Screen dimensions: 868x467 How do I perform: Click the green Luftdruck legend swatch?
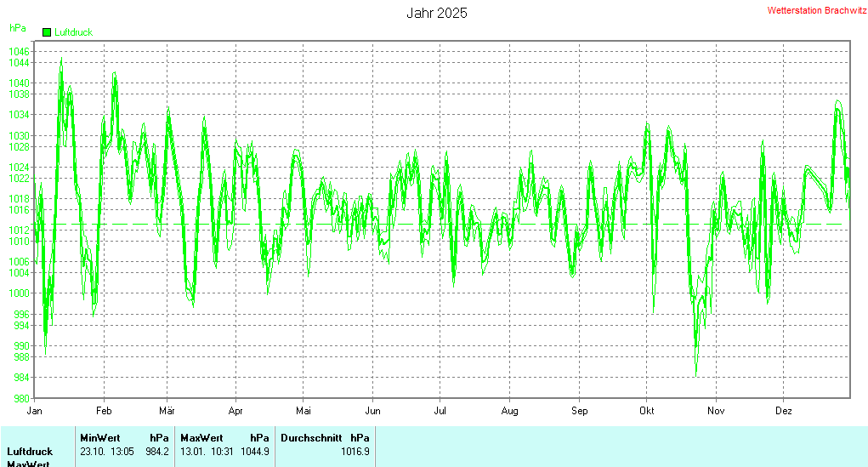[x=47, y=32]
